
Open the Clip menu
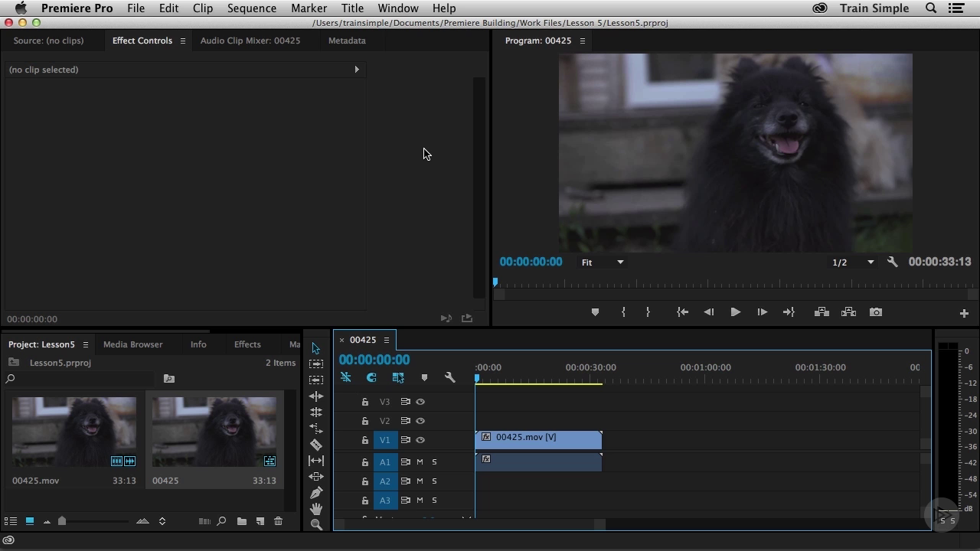point(203,8)
